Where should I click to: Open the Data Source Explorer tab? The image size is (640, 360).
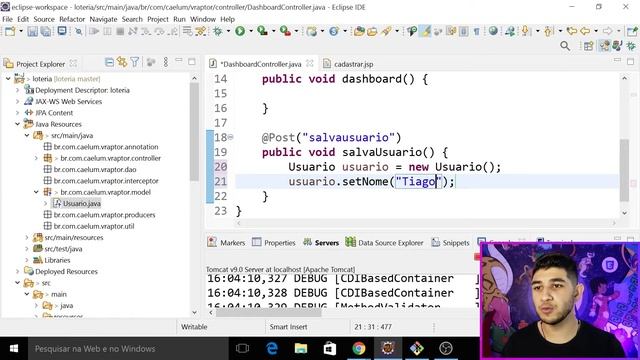384,242
